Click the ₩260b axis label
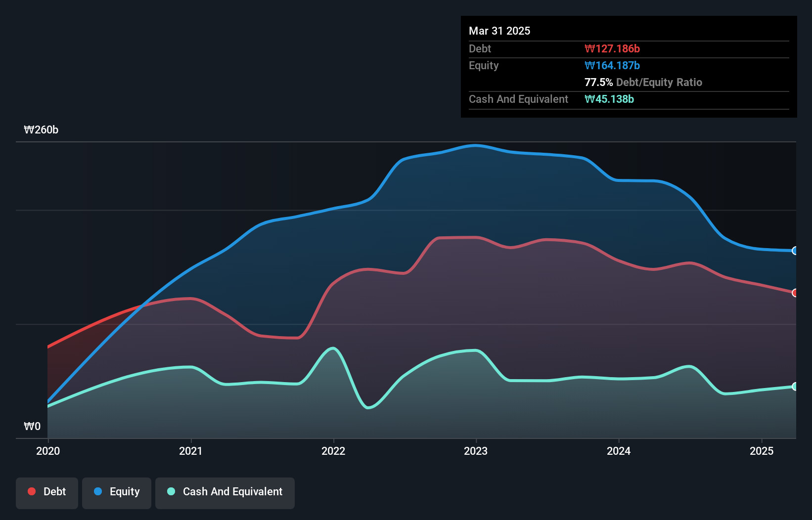 42,130
